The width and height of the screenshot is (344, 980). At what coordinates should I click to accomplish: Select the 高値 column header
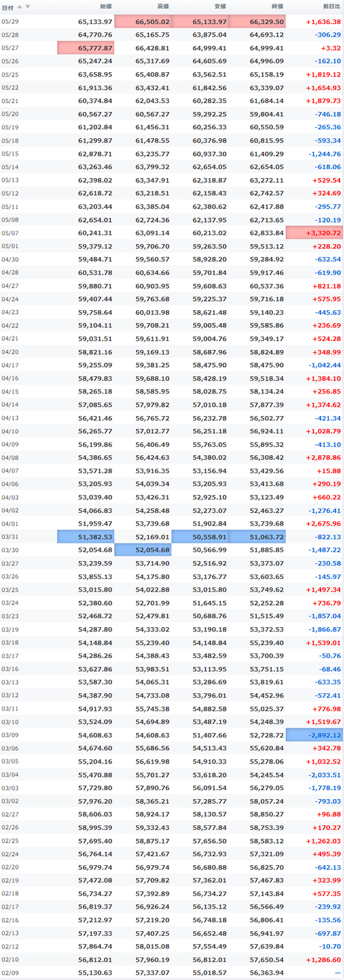coord(162,7)
